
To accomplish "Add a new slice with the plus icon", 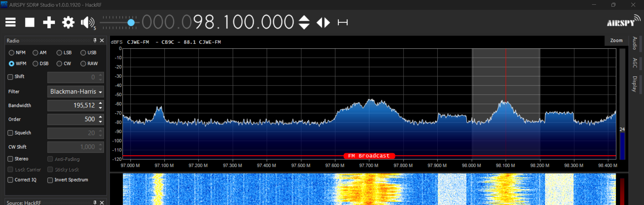I will click(x=49, y=22).
